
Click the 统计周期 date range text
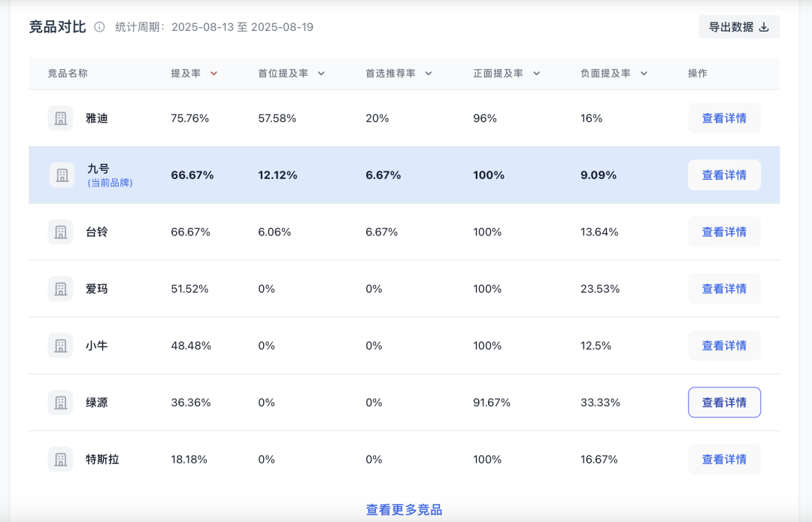[214, 27]
